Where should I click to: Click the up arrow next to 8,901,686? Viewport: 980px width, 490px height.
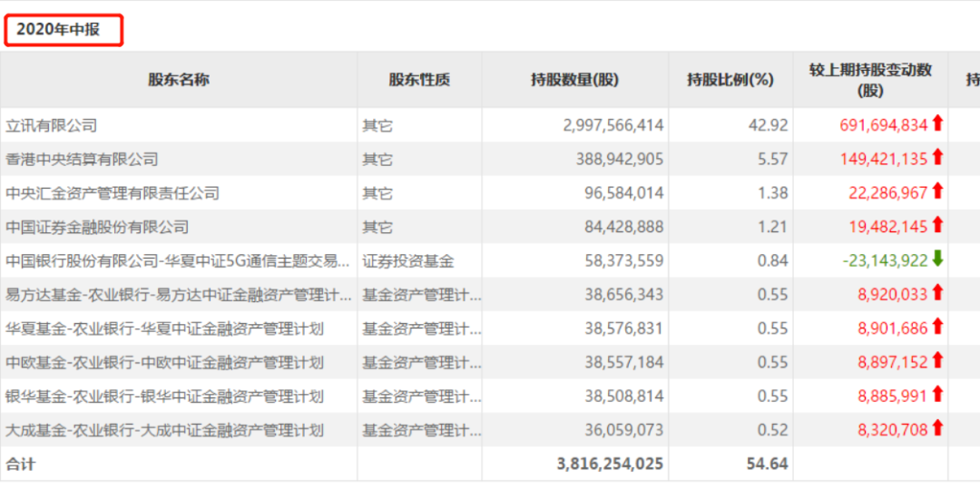click(x=936, y=327)
